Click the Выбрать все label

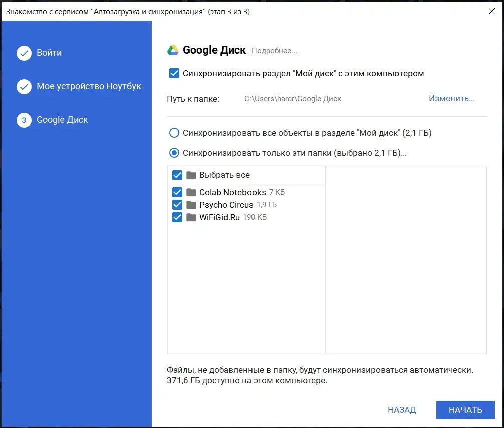(x=224, y=175)
